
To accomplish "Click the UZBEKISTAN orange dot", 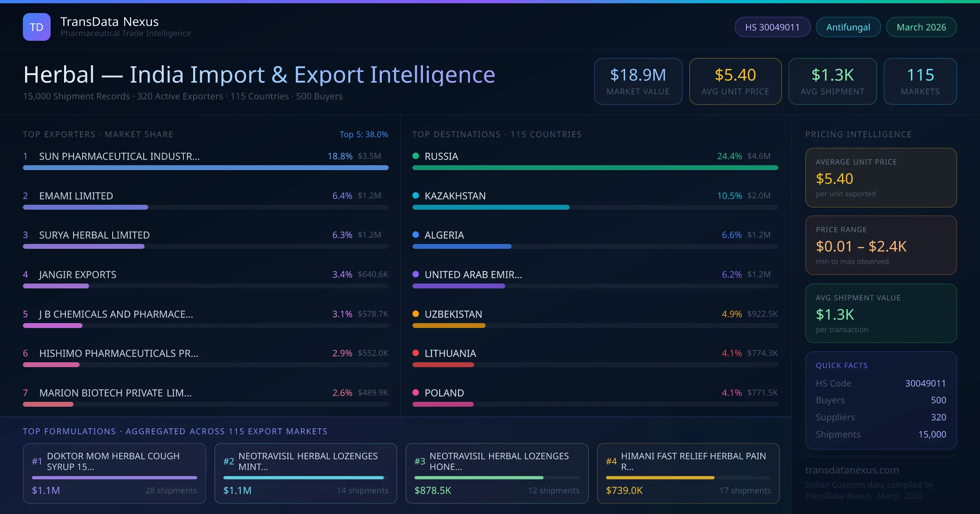I will [416, 314].
